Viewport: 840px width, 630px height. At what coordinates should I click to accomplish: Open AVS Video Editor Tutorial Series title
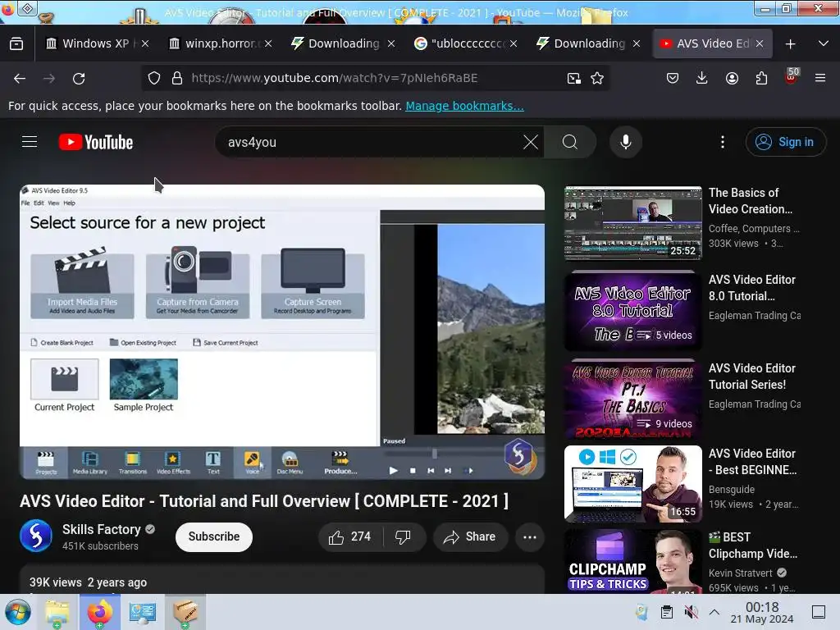(751, 377)
